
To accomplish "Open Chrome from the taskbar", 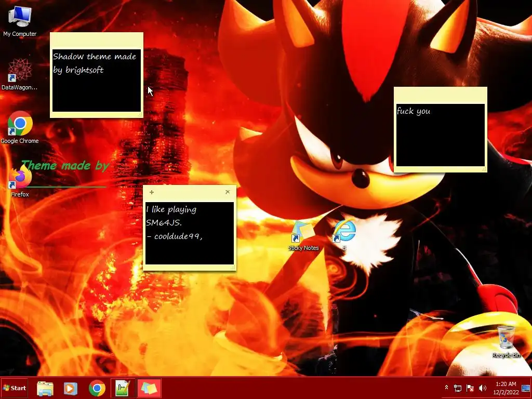I will coord(97,388).
